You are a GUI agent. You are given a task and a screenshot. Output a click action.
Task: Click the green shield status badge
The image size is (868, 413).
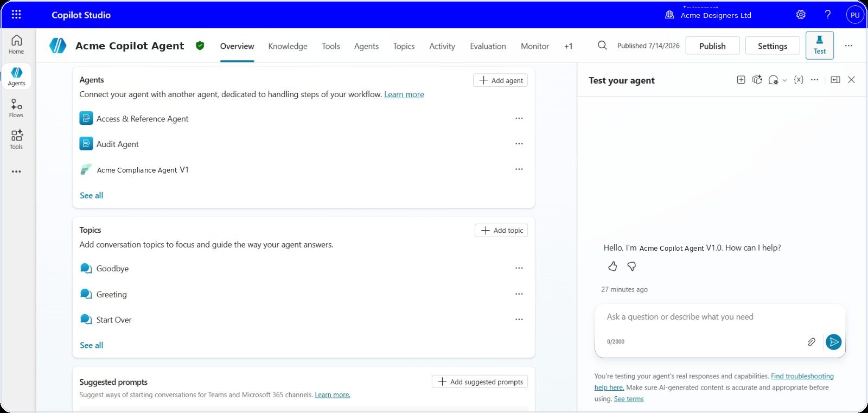coord(200,46)
